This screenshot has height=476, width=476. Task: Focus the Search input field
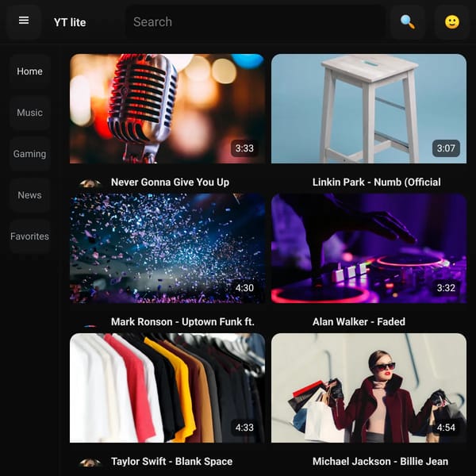255,22
